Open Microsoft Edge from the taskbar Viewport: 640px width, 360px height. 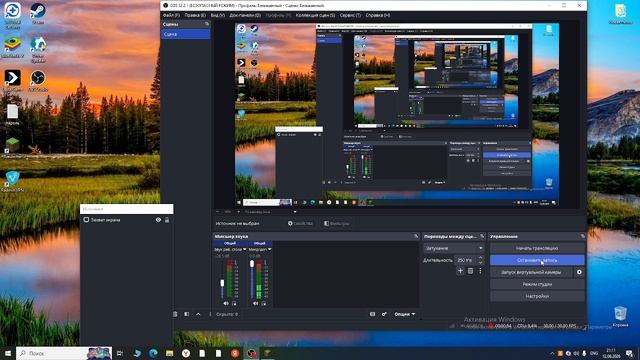pyautogui.click(x=153, y=353)
